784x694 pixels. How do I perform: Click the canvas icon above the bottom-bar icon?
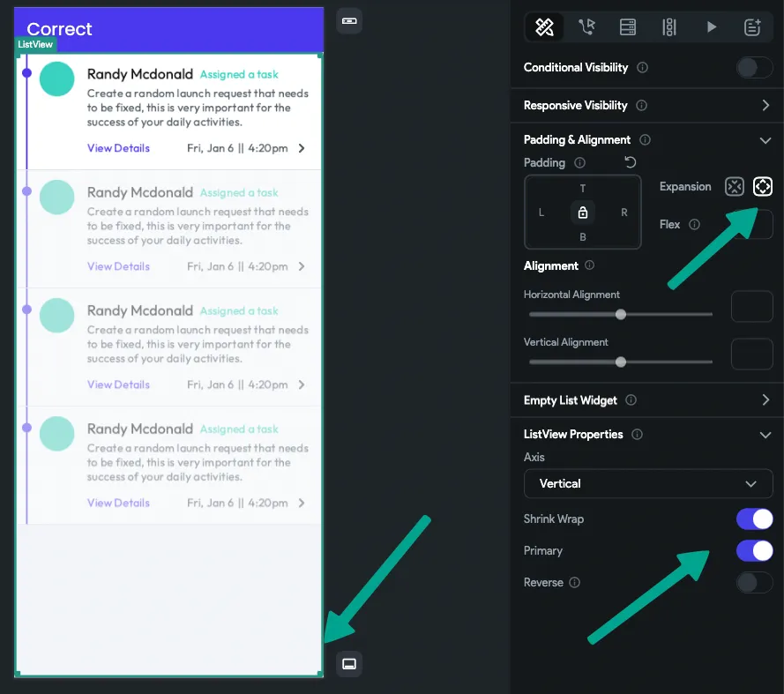point(349,21)
